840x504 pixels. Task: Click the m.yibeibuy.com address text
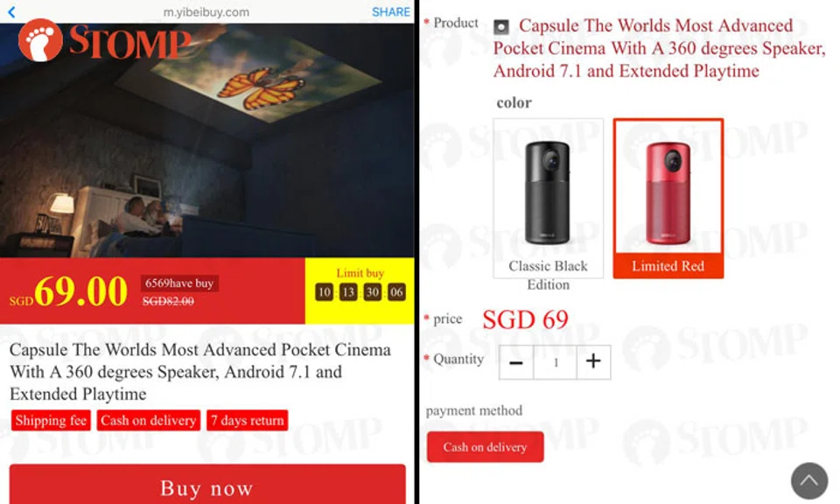coord(206,11)
